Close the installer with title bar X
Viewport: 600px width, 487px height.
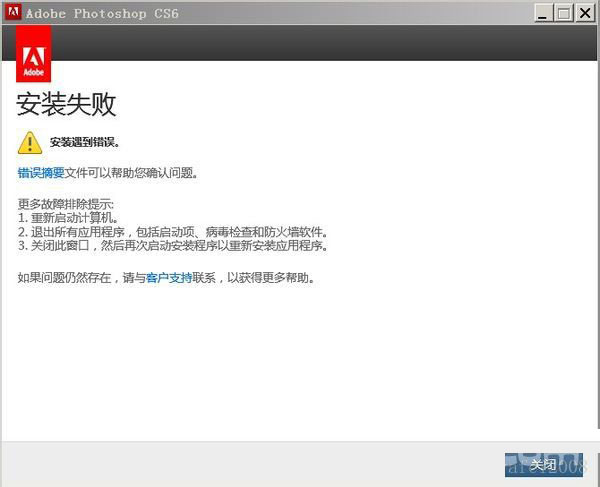tap(585, 13)
